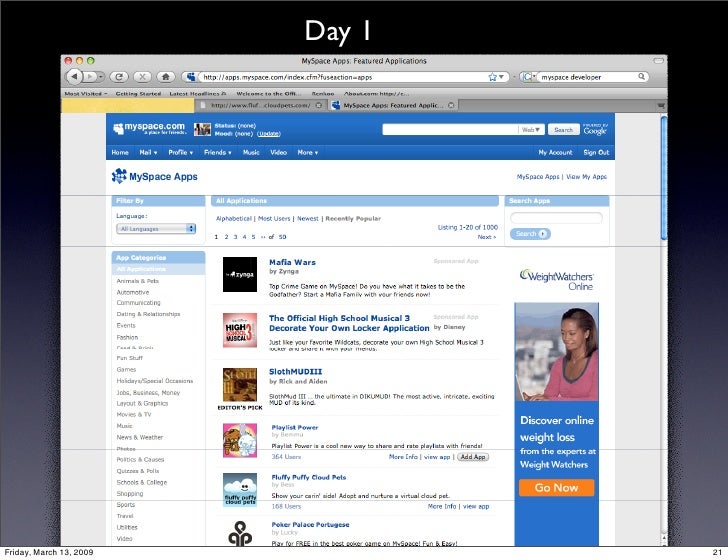Click the browser Forward arrow button
The height and width of the screenshot is (560, 728).
click(x=89, y=77)
